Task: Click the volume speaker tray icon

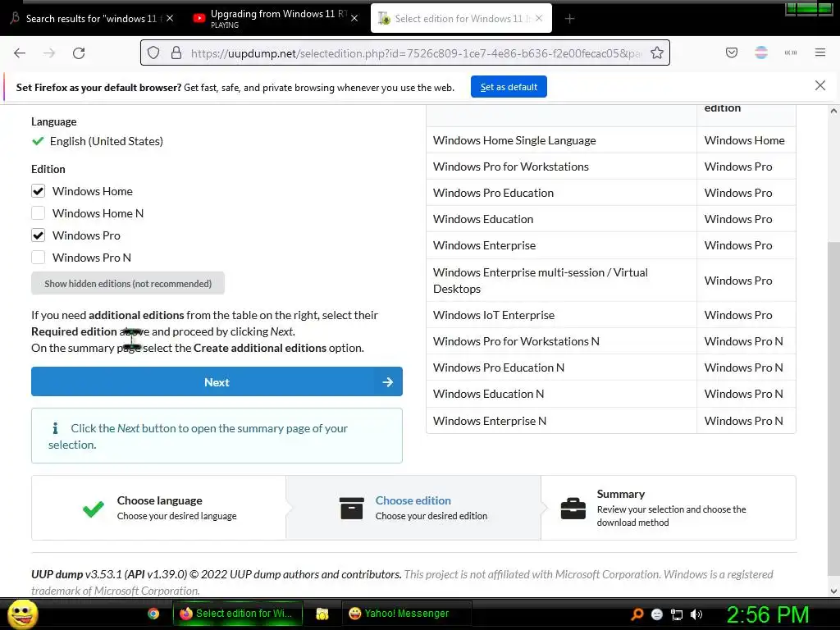Action: pos(696,614)
